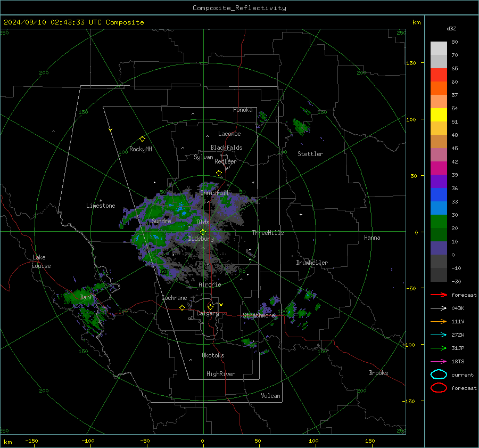The image size is (479, 448).
Task: Click the bright green swatch between 30 and 20 dBZ
Action: coord(439,222)
